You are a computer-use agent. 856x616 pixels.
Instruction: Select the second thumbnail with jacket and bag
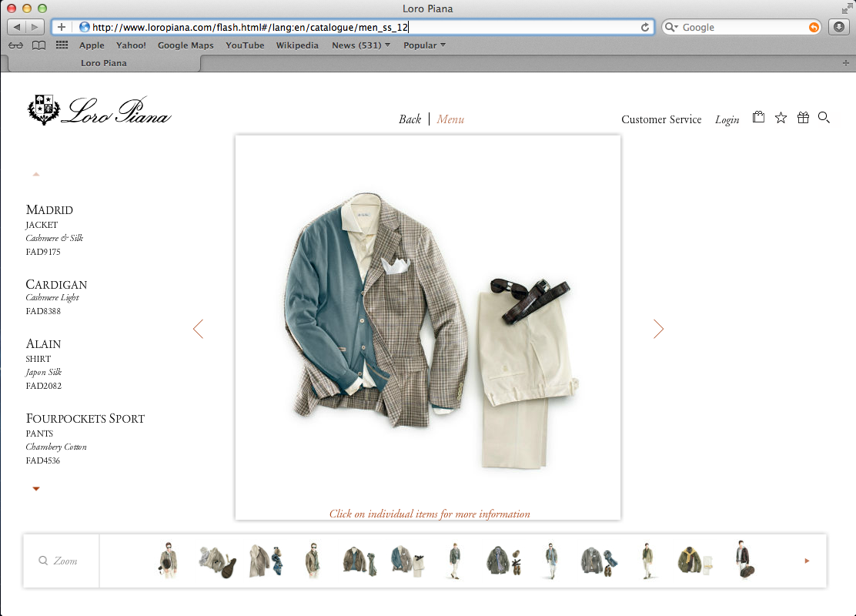[217, 561]
